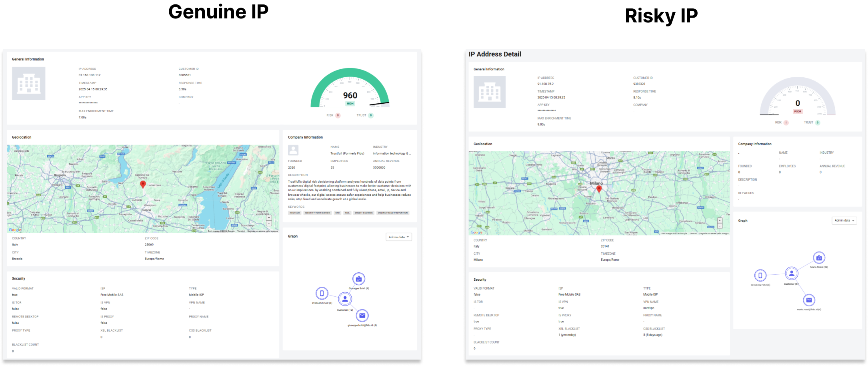
Task: Click the phone node in Risky IP graph
Action: [760, 276]
